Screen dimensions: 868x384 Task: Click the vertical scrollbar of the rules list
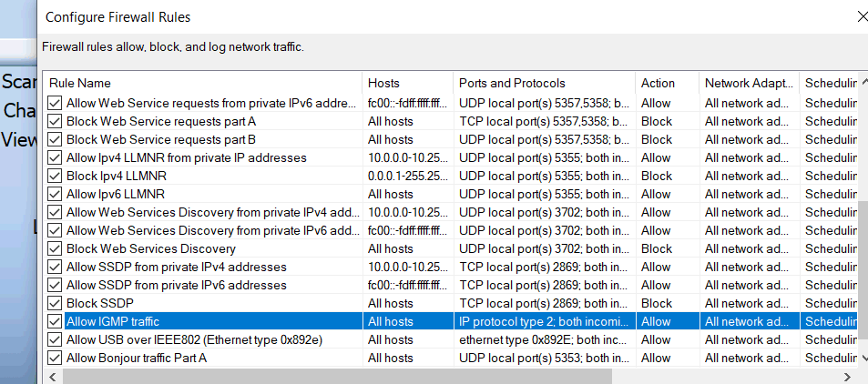tap(862, 273)
